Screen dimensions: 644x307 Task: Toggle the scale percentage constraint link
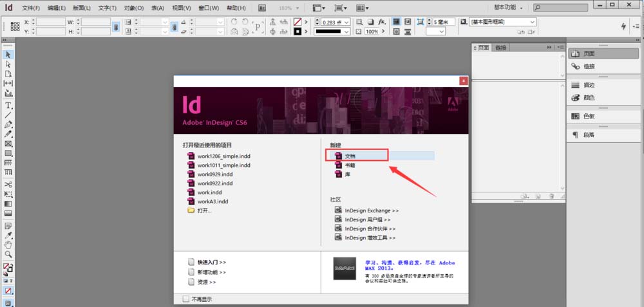pyautogui.click(x=174, y=26)
